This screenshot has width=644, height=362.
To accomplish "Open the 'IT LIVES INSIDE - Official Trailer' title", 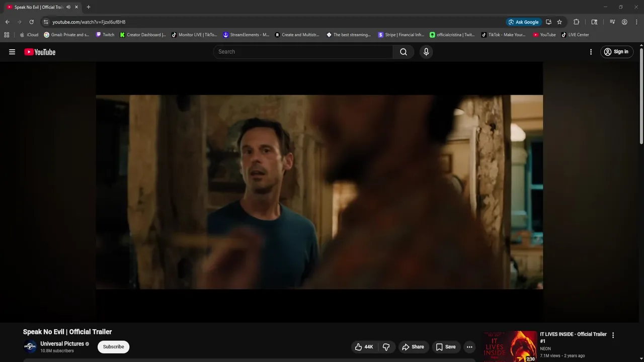I will pyautogui.click(x=573, y=337).
